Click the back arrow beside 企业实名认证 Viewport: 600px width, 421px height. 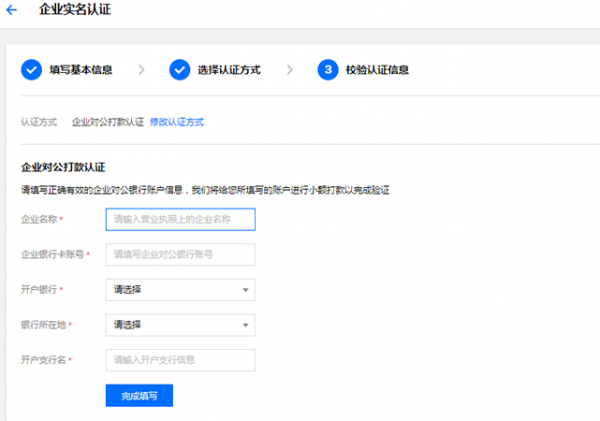tap(12, 10)
